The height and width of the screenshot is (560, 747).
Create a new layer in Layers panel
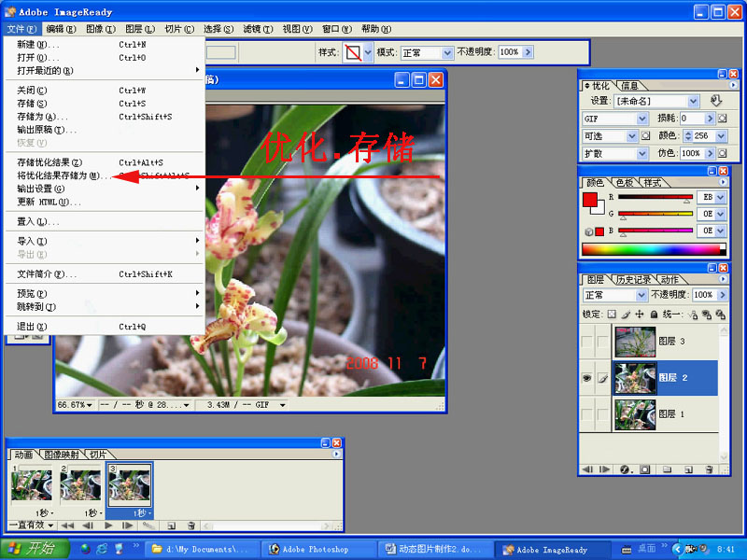tap(688, 469)
